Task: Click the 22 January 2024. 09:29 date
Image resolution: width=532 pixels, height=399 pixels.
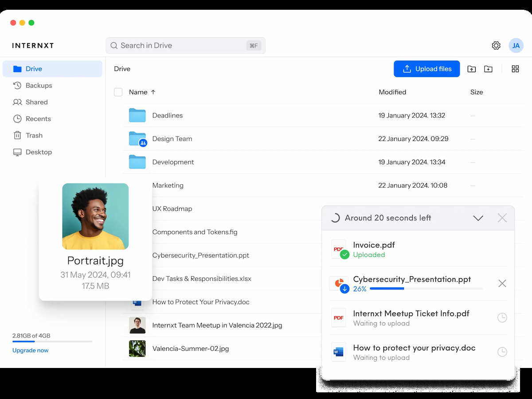Action: (x=413, y=139)
